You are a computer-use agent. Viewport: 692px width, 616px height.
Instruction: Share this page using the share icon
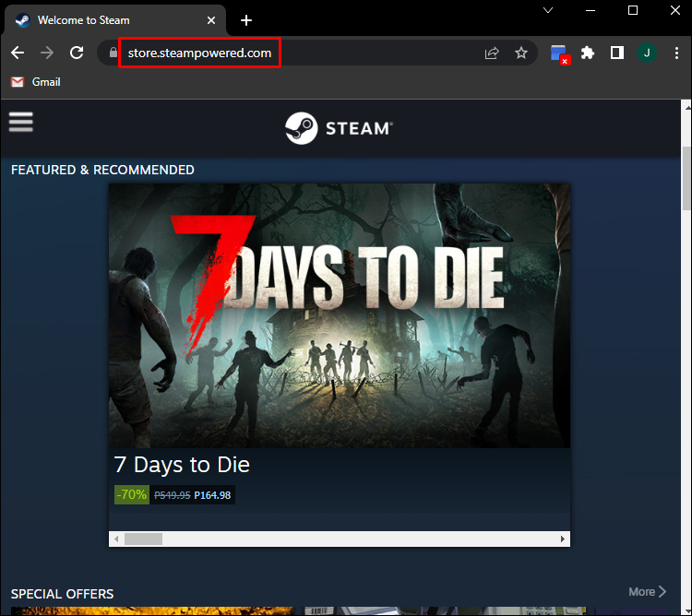tap(492, 53)
